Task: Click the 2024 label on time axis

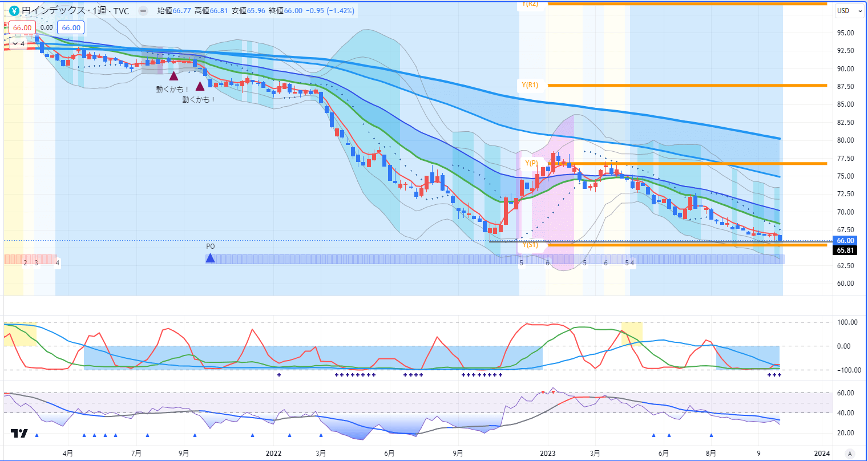Action: (821, 453)
